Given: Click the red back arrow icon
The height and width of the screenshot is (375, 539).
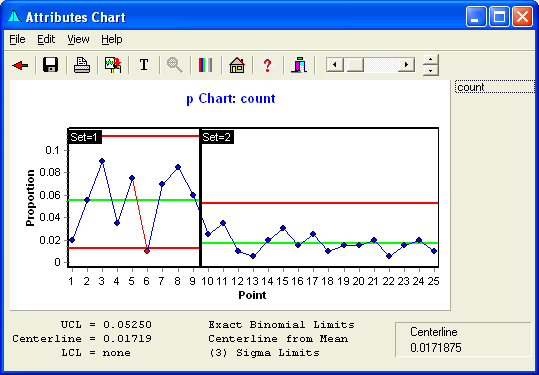Looking at the screenshot, I should (20, 65).
